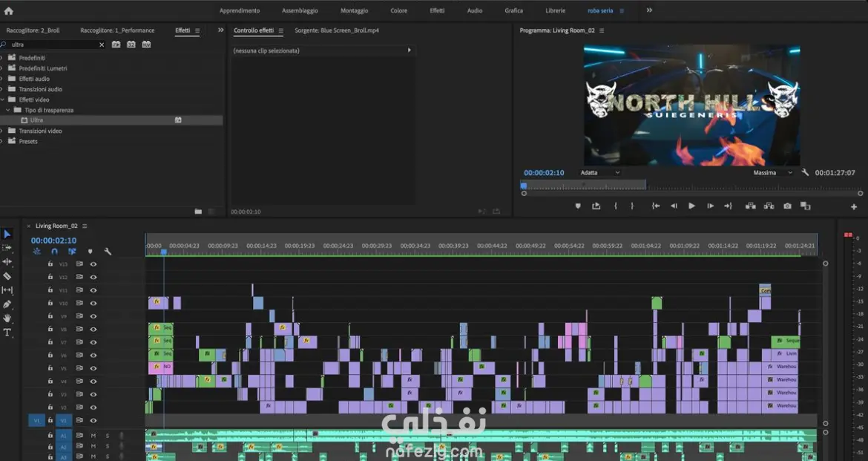Step back one frame
The image size is (868, 461).
[x=674, y=206]
